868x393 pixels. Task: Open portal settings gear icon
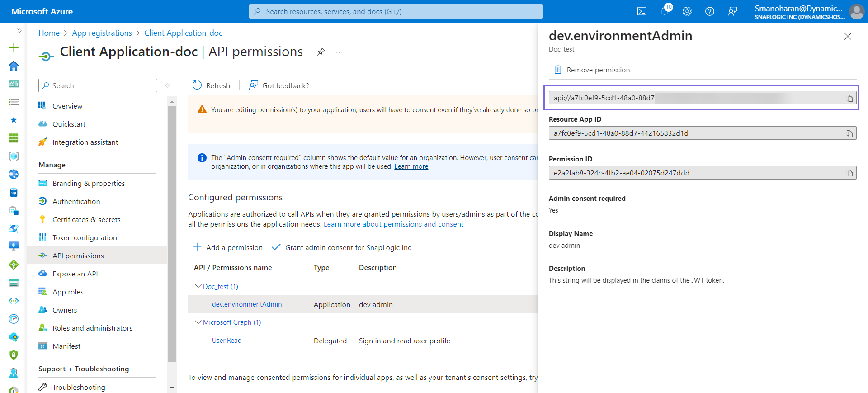click(x=687, y=11)
